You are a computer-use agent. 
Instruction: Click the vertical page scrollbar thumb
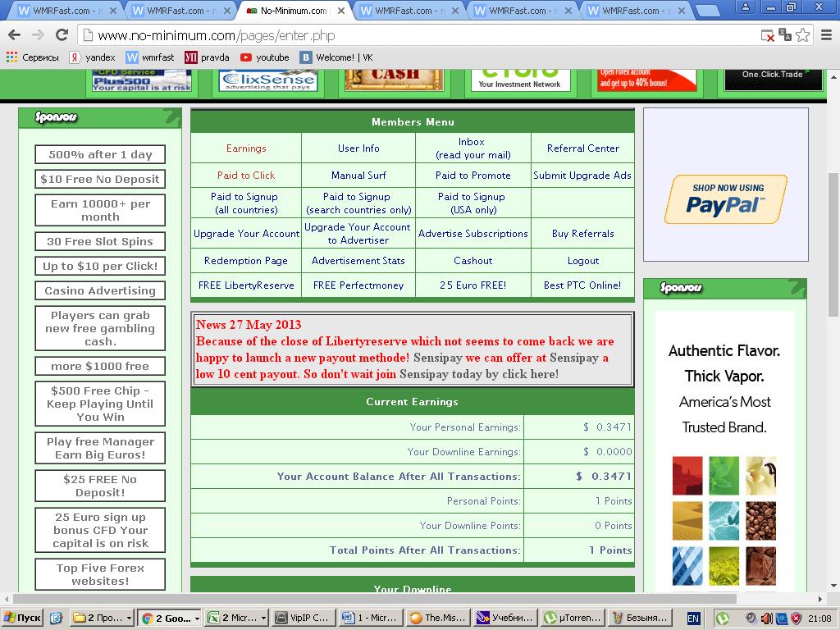tap(833, 244)
